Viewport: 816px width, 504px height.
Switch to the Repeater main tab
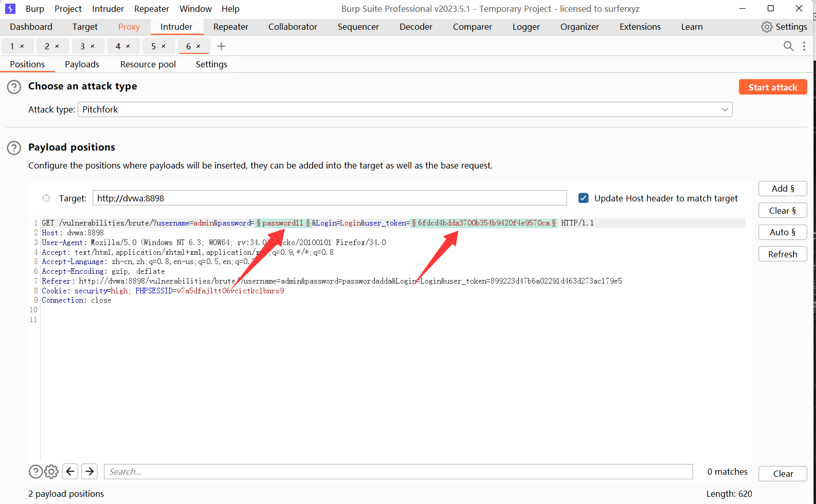pyautogui.click(x=231, y=27)
